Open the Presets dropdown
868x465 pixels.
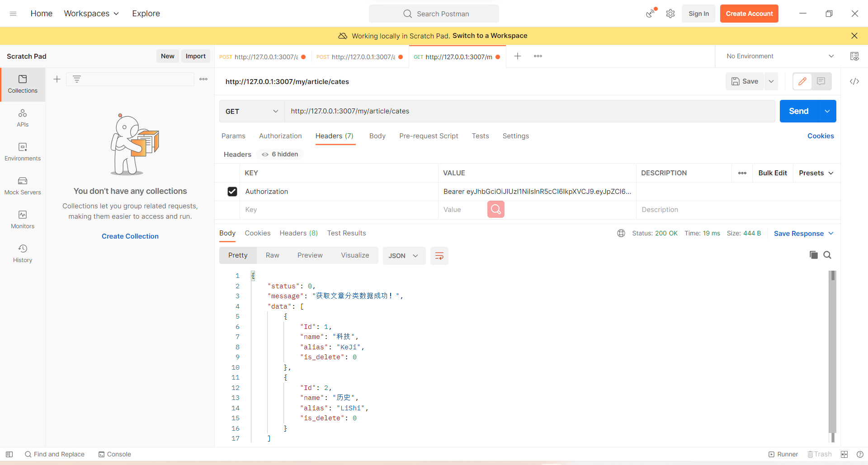816,173
